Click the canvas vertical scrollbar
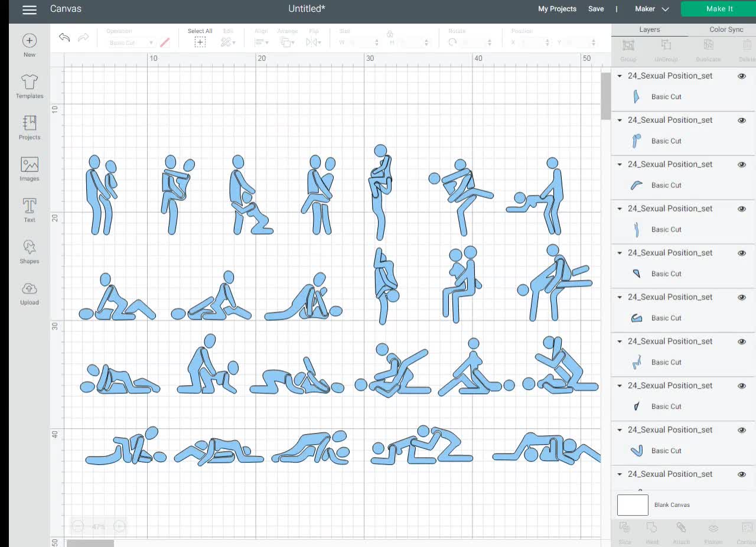 click(605, 96)
